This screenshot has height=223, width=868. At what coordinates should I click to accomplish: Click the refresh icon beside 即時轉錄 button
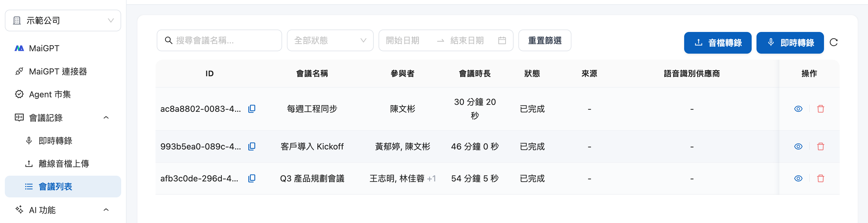[834, 42]
